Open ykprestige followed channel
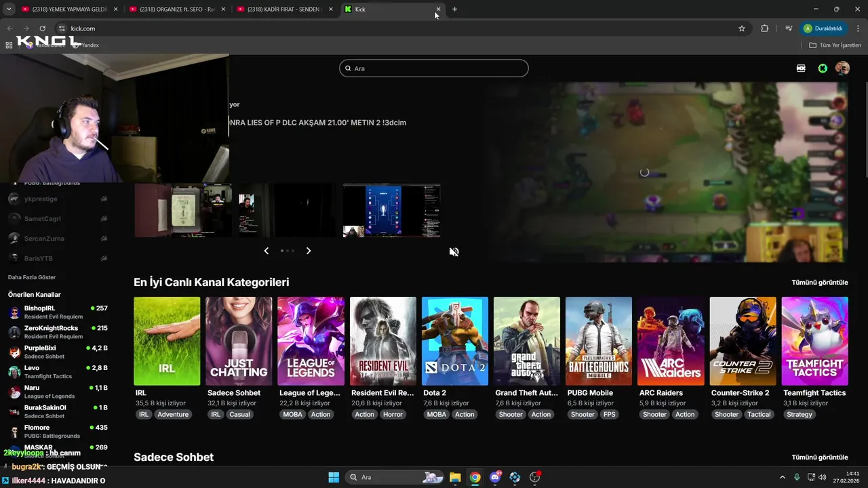Image resolution: width=868 pixels, height=488 pixels. (x=58, y=199)
